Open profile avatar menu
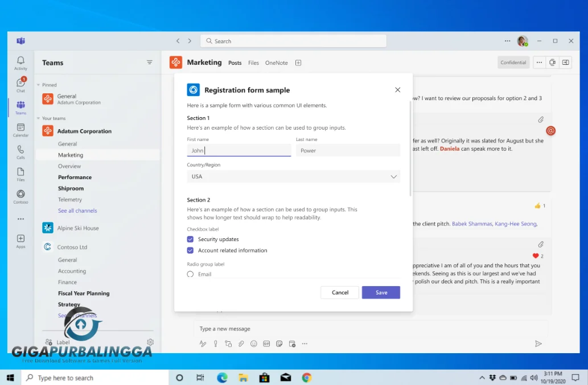 click(523, 41)
